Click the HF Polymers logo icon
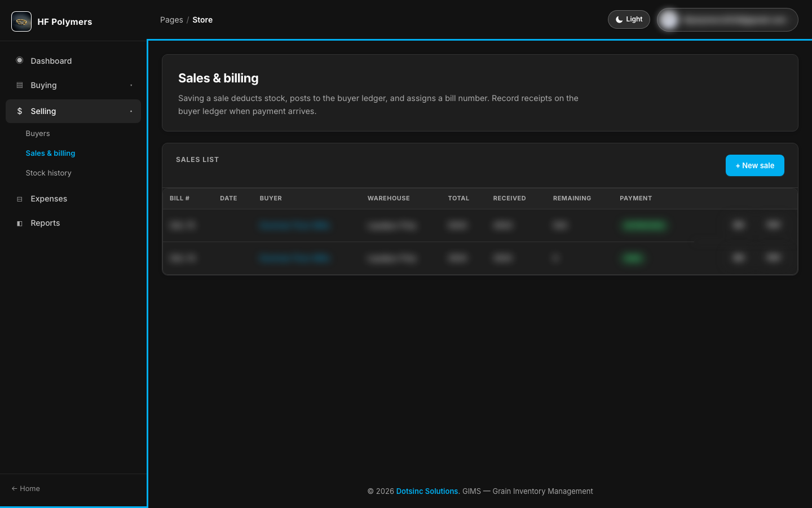812x508 pixels. pos(21,21)
